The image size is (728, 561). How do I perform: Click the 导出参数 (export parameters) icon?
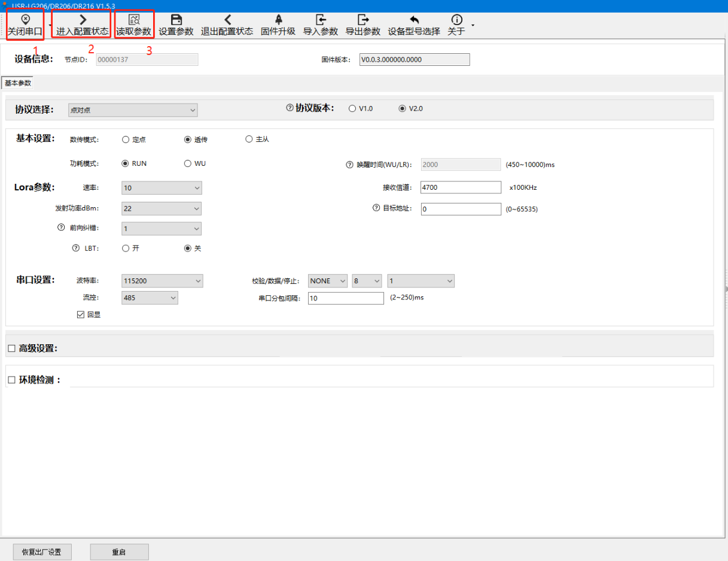tap(363, 20)
